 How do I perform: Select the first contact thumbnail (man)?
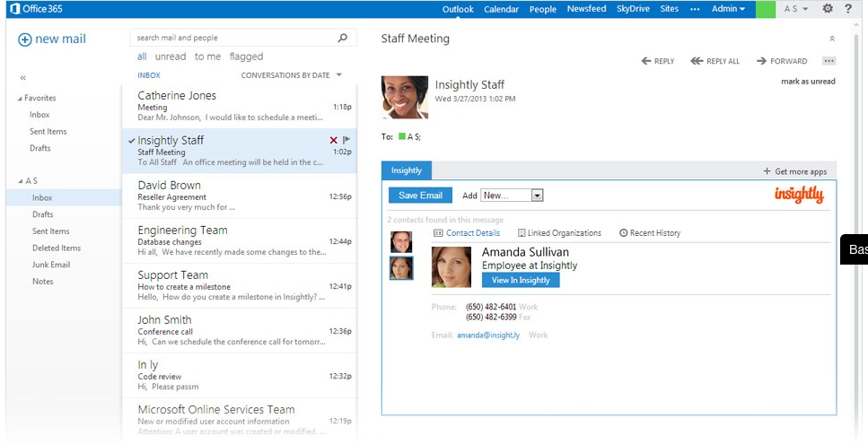point(401,242)
